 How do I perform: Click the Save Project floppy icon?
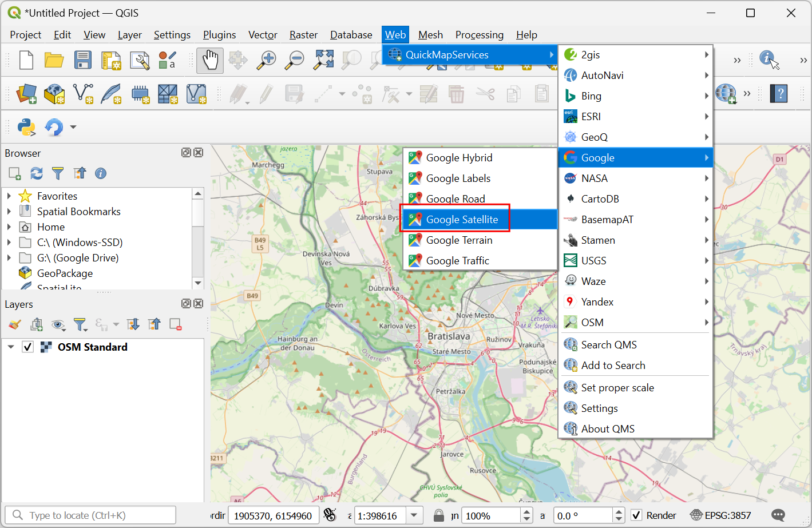(x=83, y=60)
